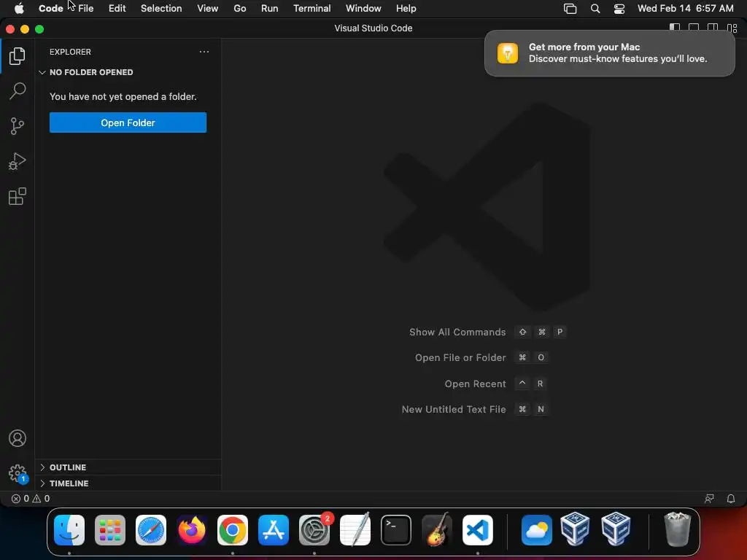Open the Search view in activity bar
Screen dimensions: 747x560
[18, 91]
